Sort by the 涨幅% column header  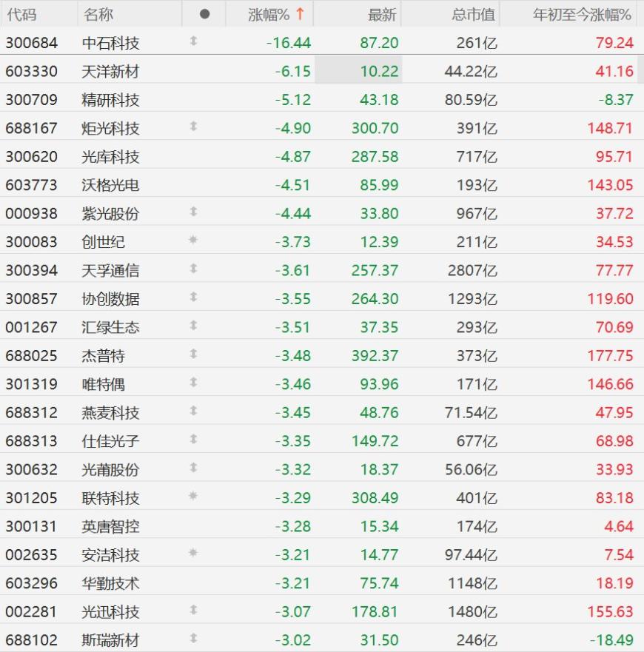tap(269, 15)
